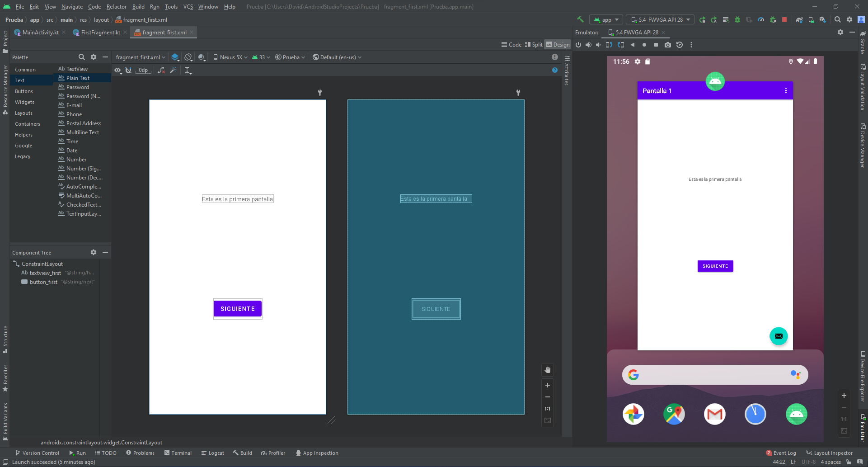Toggle the Project tool window
The image size is (868, 467).
[5, 42]
